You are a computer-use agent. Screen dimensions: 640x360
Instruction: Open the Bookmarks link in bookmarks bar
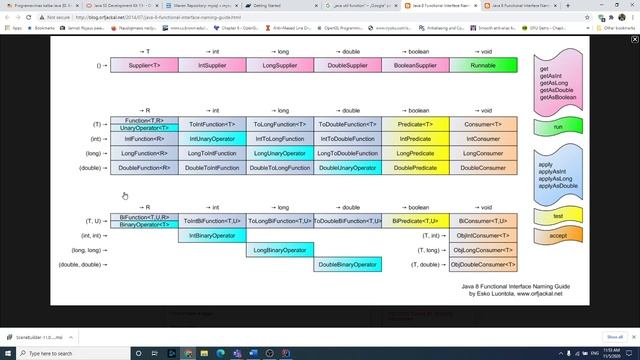[41, 28]
